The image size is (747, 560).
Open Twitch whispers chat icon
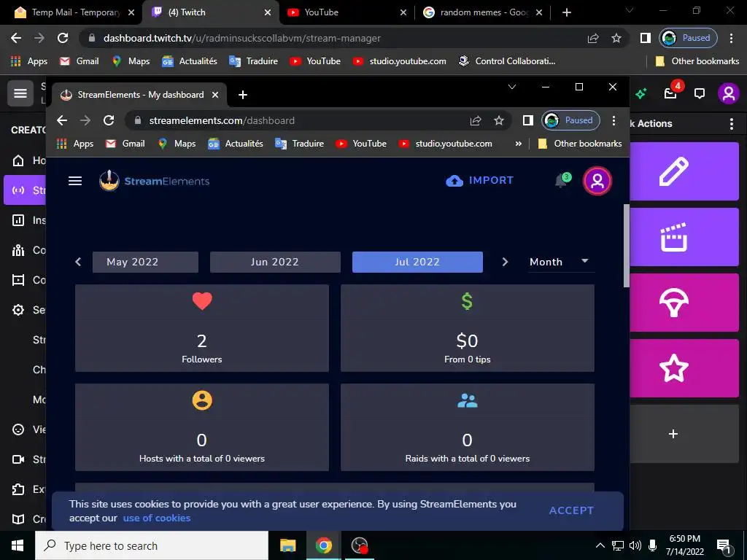(700, 93)
